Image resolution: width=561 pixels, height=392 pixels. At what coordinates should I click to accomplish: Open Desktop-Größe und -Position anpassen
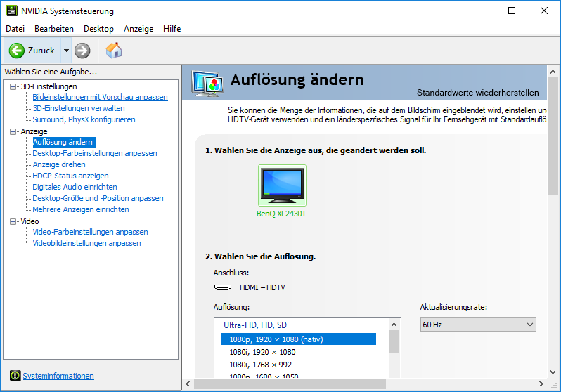(98, 198)
